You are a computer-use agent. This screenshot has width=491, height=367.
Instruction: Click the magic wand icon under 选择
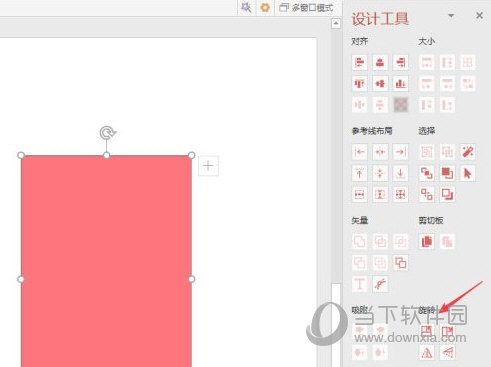[468, 152]
